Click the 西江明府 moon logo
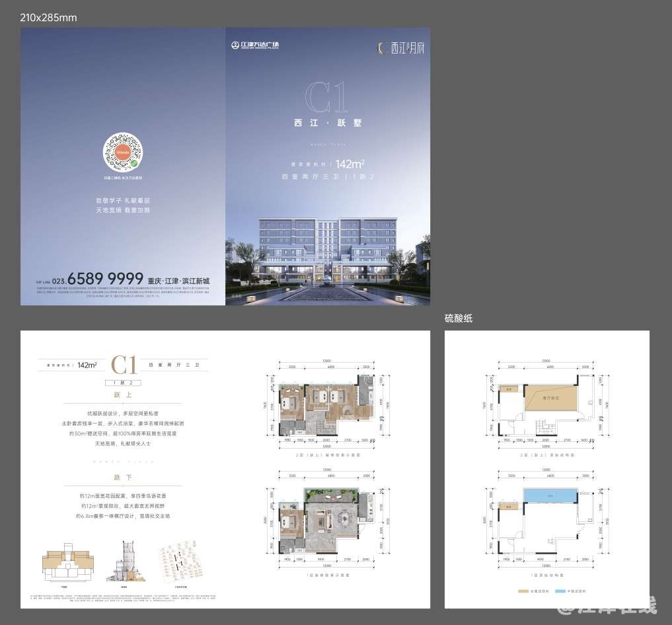The width and height of the screenshot is (672, 625). [400, 48]
